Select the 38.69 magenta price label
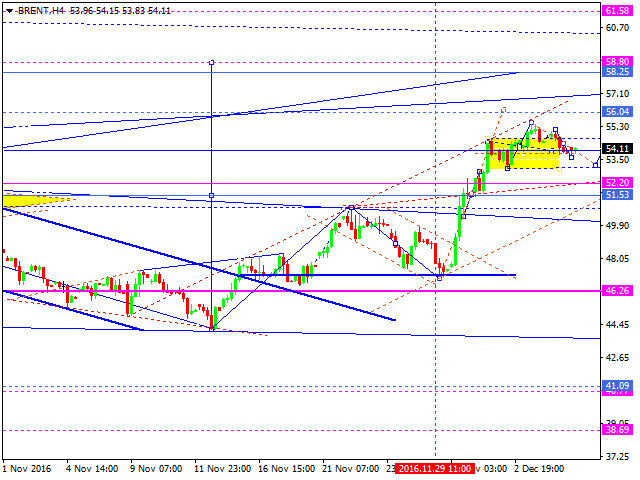 618,429
